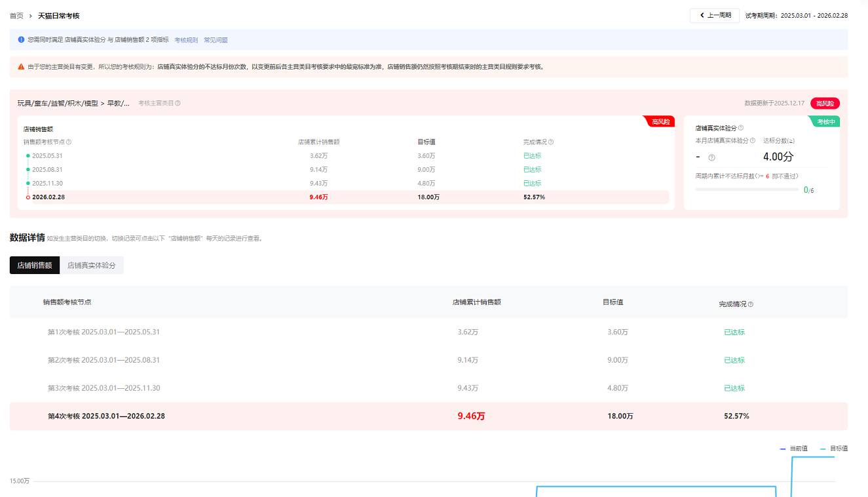The width and height of the screenshot is (868, 497).
Task: Click help icon next to 销售额考核节点
Action: (x=69, y=142)
